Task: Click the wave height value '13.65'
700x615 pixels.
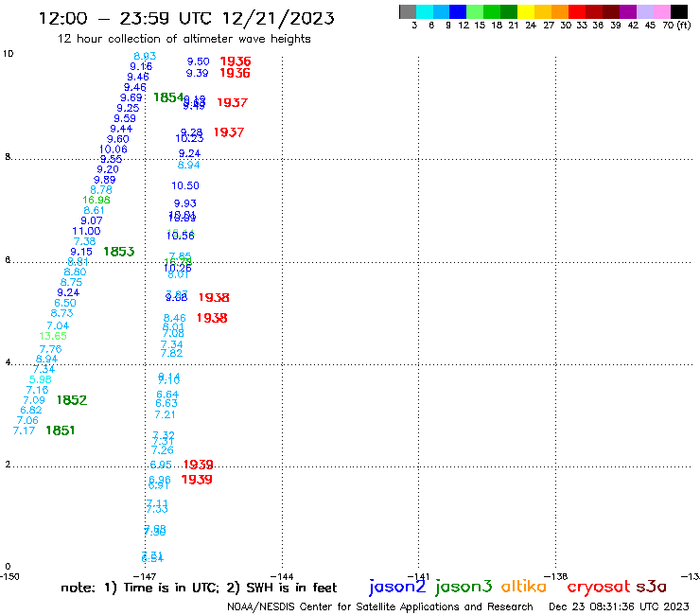Action: tap(53, 336)
